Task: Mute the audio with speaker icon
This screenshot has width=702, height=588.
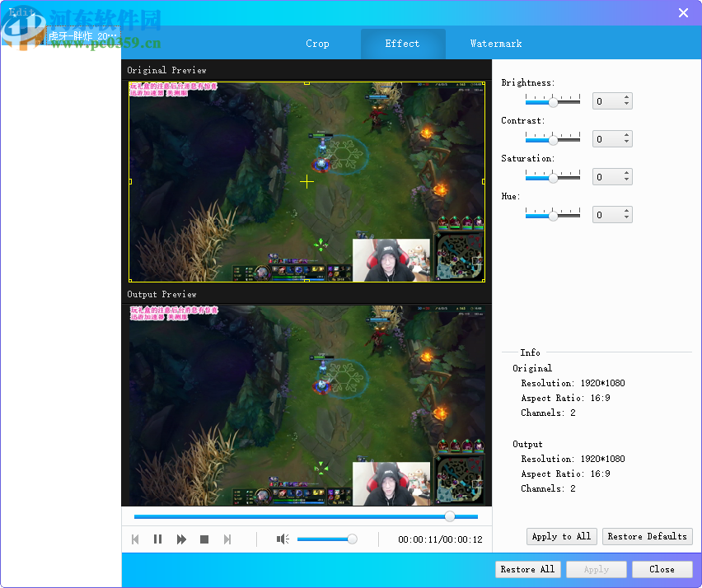Action: tap(283, 539)
